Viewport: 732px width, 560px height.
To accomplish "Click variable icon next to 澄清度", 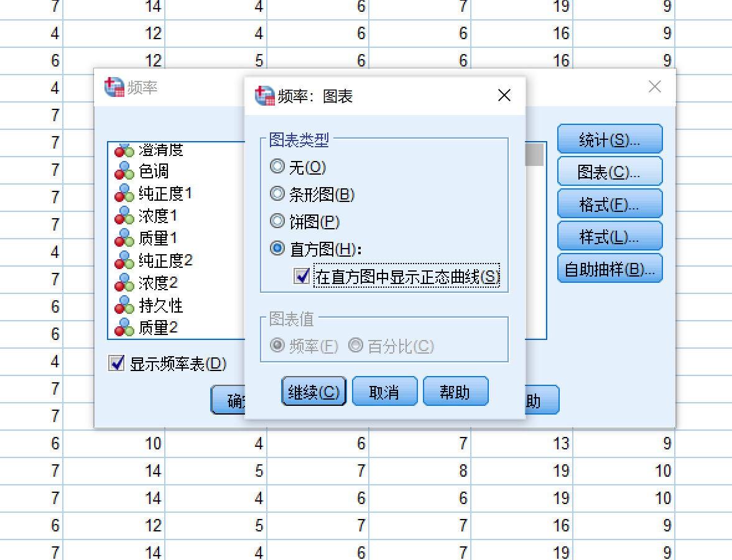I will [124, 150].
